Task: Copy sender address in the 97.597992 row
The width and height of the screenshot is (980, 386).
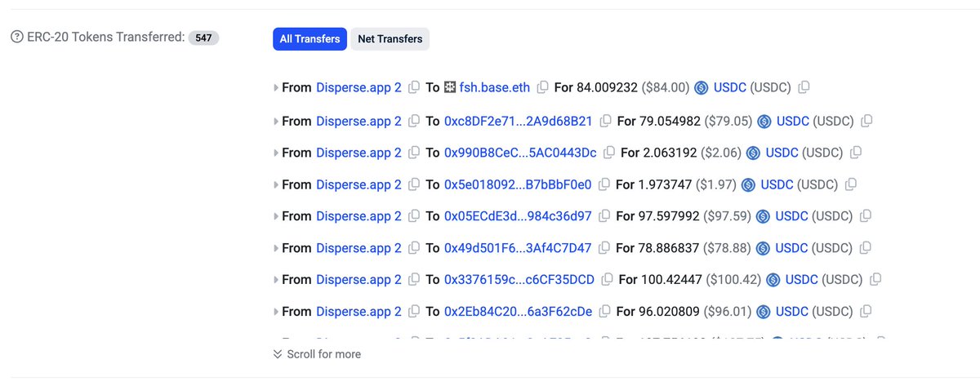Action: (x=414, y=216)
